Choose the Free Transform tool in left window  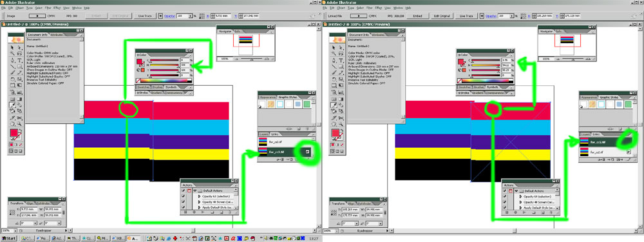click(x=20, y=85)
